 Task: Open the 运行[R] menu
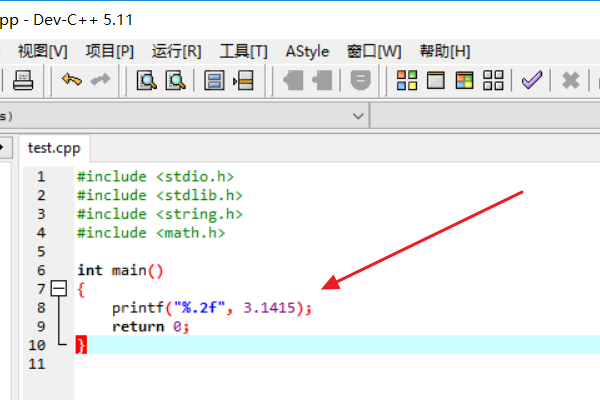tap(176, 51)
